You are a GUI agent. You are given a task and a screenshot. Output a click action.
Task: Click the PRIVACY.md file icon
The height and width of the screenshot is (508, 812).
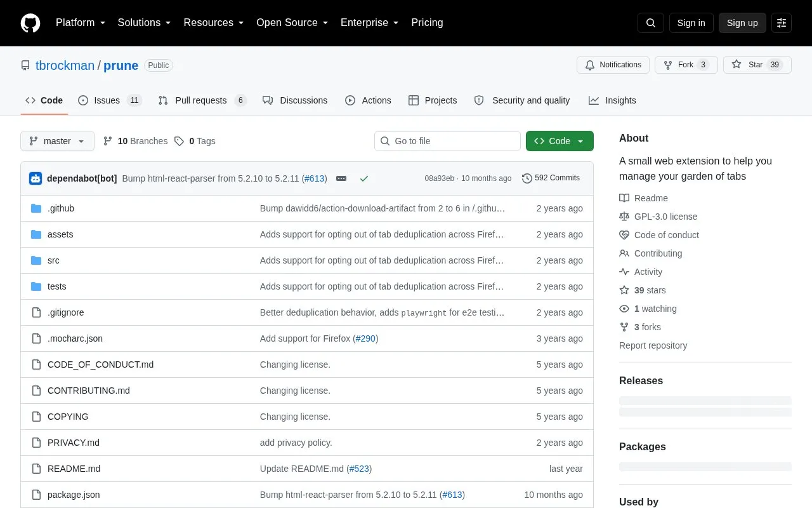(x=36, y=443)
